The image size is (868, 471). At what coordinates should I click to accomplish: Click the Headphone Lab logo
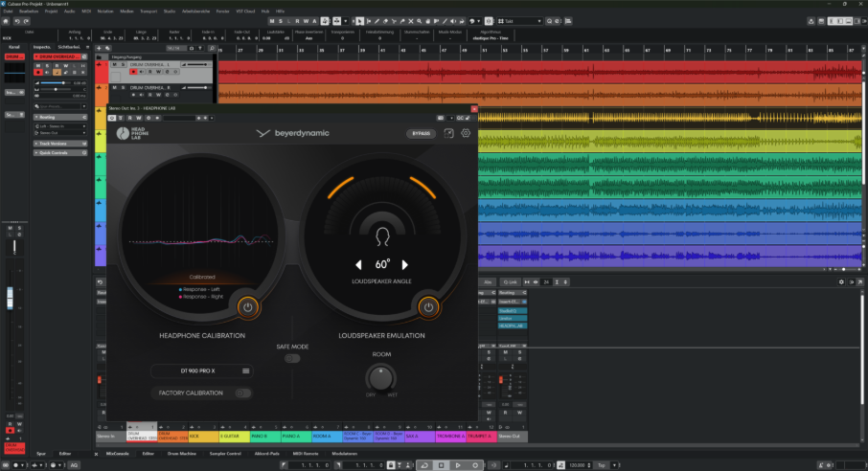coord(133,133)
